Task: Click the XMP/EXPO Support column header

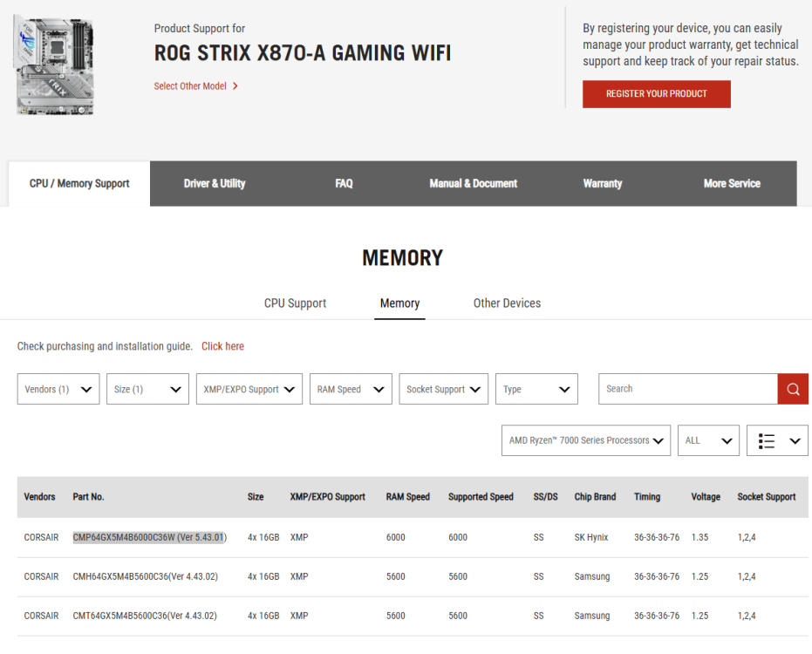Action: click(x=327, y=497)
